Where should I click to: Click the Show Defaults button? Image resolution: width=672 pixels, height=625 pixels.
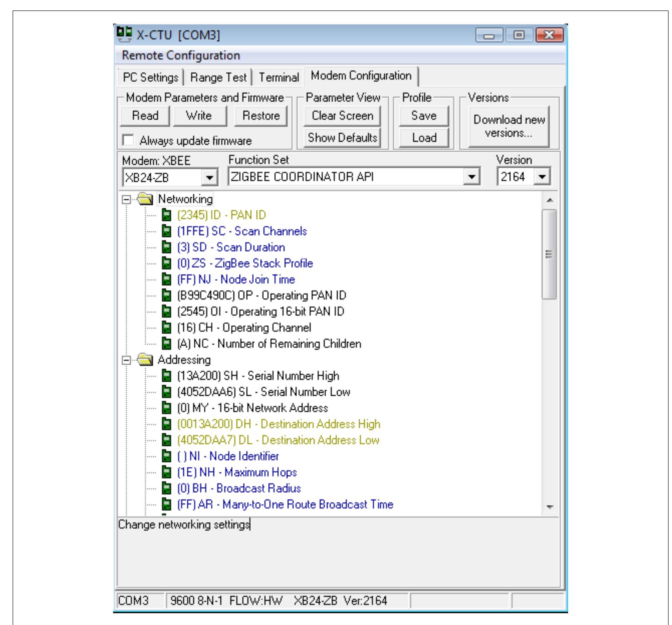tap(342, 138)
